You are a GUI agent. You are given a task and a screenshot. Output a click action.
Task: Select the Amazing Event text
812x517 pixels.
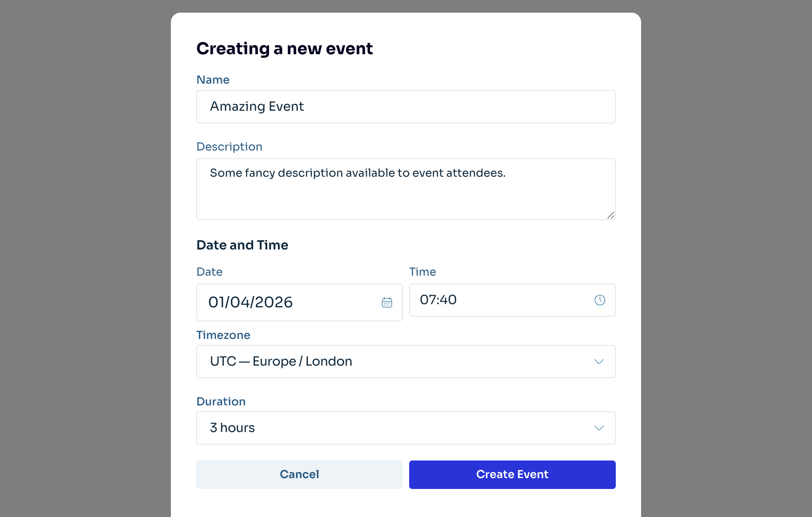point(256,107)
